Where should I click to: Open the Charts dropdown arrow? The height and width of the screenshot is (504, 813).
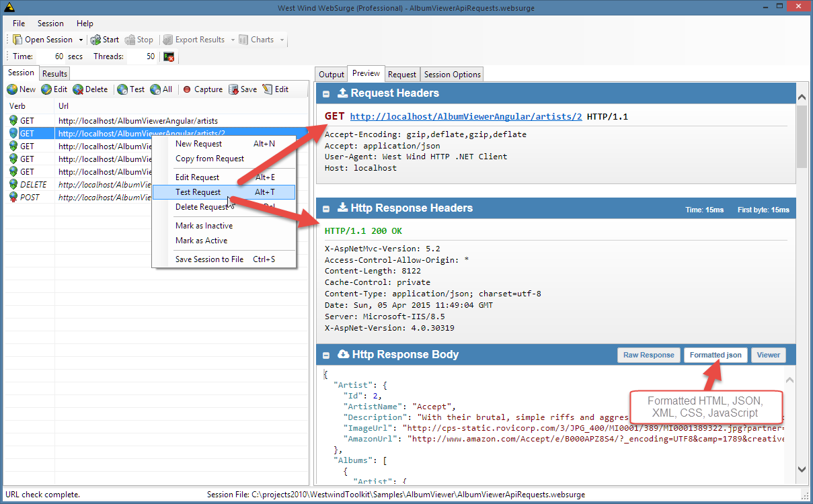pos(282,40)
